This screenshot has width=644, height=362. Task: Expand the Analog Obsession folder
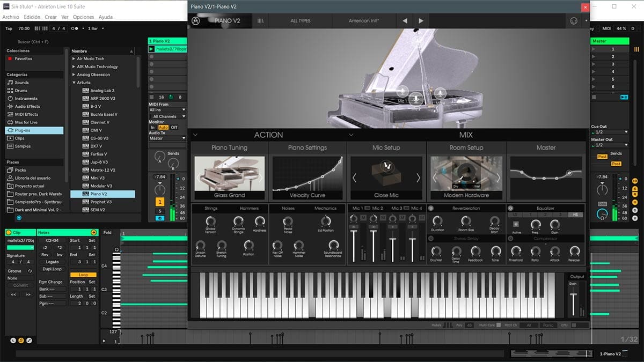pyautogui.click(x=74, y=75)
